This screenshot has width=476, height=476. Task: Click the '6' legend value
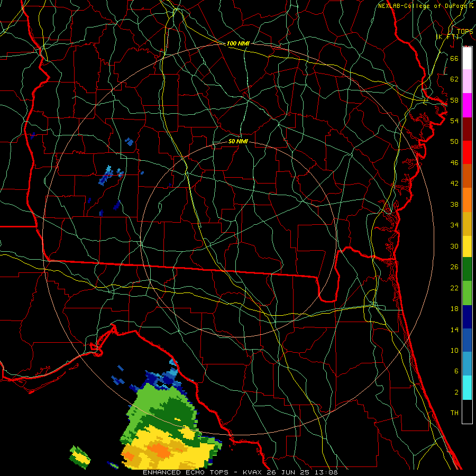pos(456,371)
